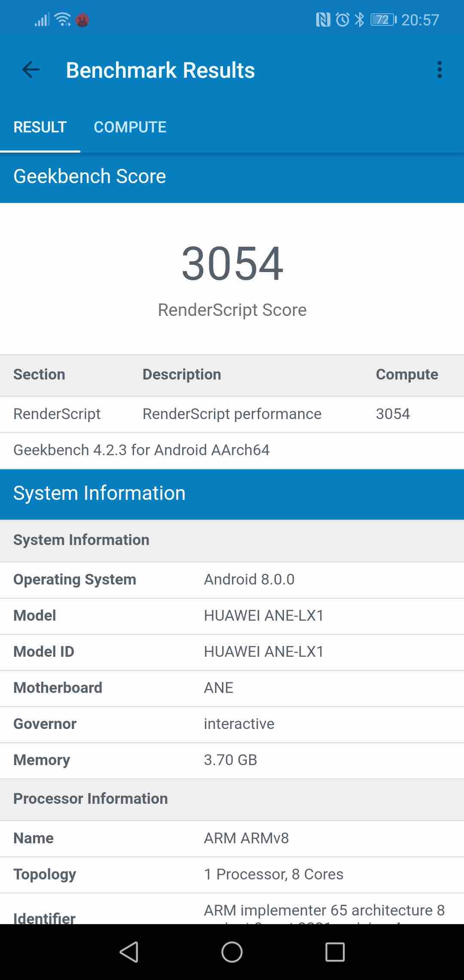Image resolution: width=464 pixels, height=980 pixels.
Task: Select the RESULT tab
Action: (40, 127)
